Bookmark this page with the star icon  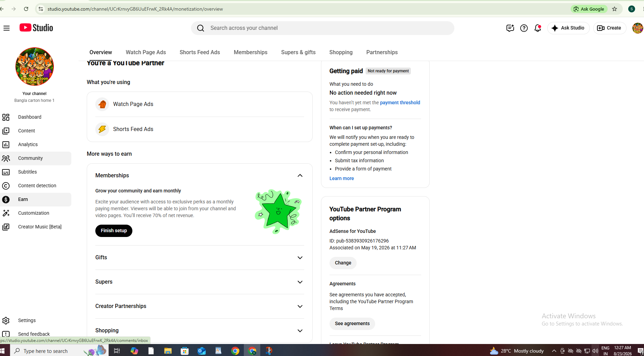point(615,9)
